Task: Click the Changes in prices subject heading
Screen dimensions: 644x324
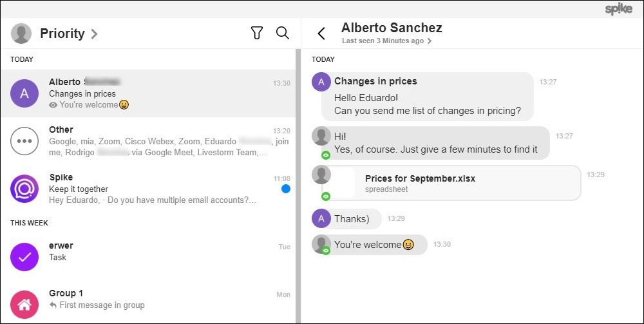Action: coord(375,81)
